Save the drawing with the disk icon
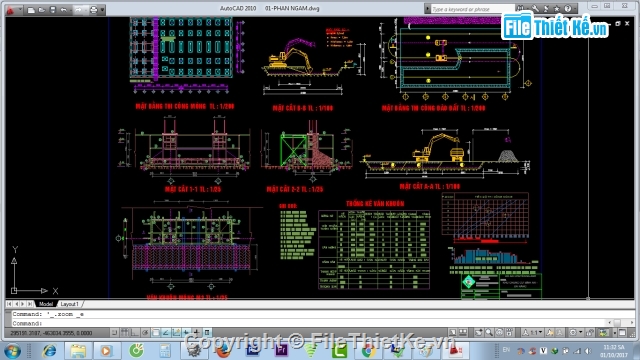 (53, 10)
